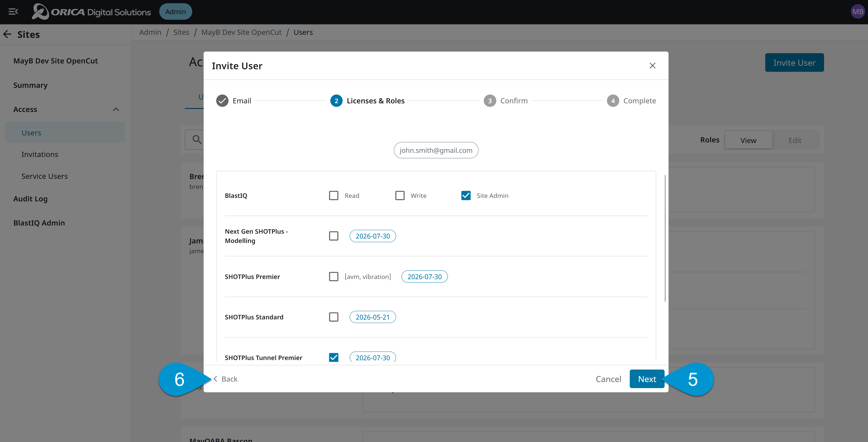This screenshot has width=868, height=442.
Task: Collapse the sidebar menu icon
Action: tap(13, 12)
